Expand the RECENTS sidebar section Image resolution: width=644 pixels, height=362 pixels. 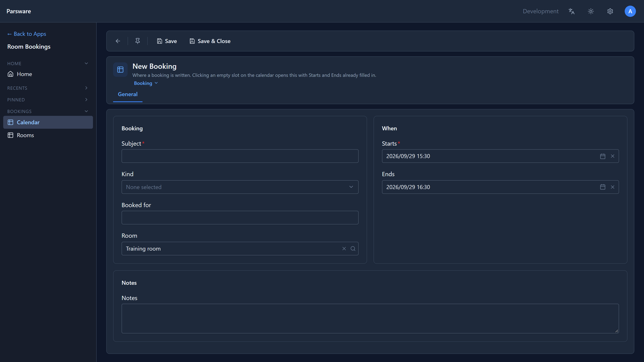pos(86,88)
